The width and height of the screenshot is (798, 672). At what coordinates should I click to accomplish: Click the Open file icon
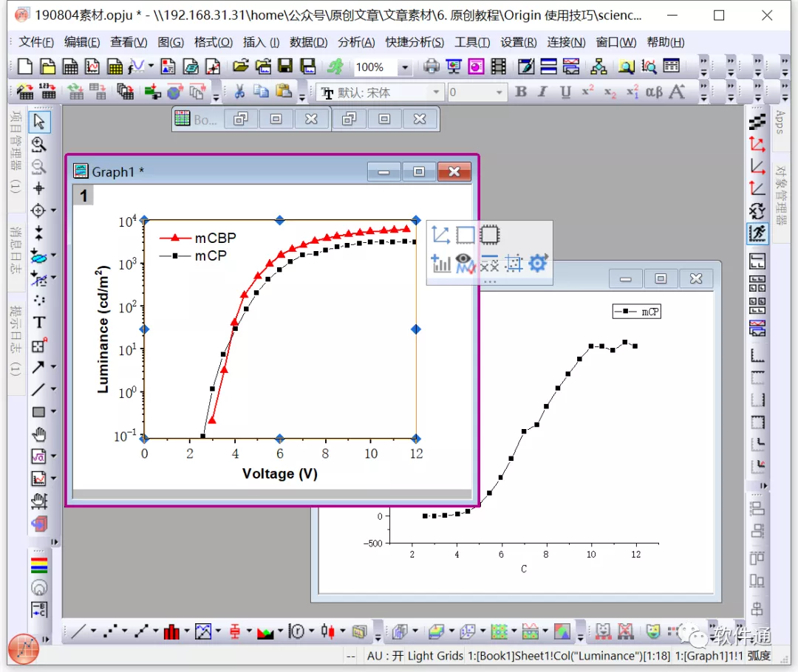(241, 66)
